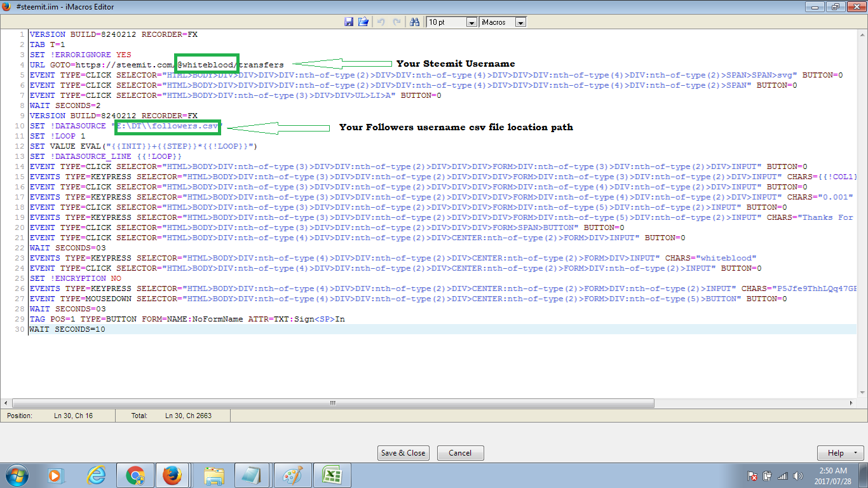
Task: Click the scrollbar's right arrow
Action: [x=852, y=403]
